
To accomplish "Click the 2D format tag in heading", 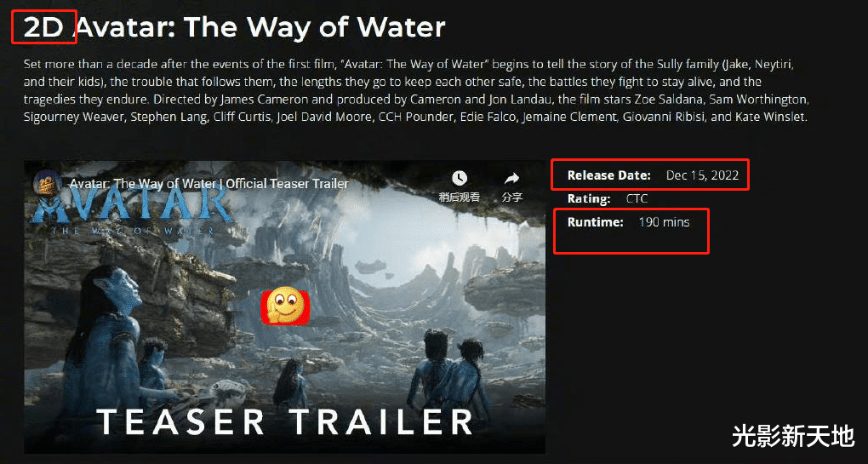I will click(43, 27).
